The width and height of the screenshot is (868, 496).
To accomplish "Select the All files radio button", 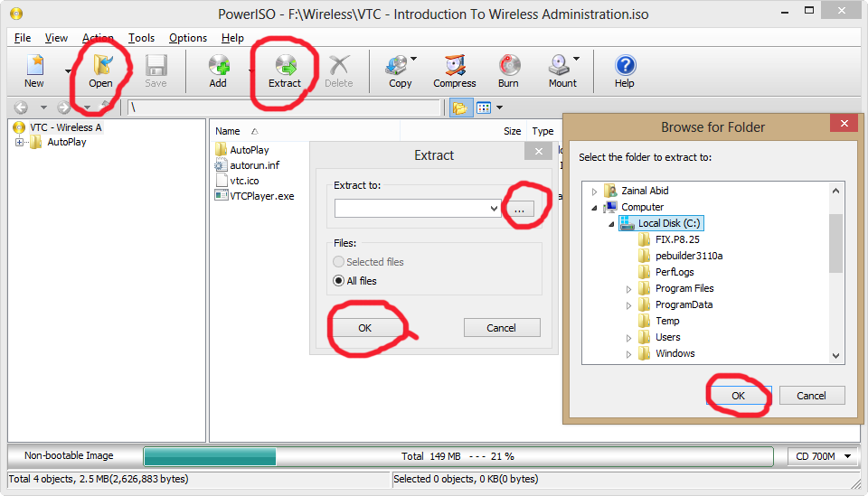I will coord(339,281).
